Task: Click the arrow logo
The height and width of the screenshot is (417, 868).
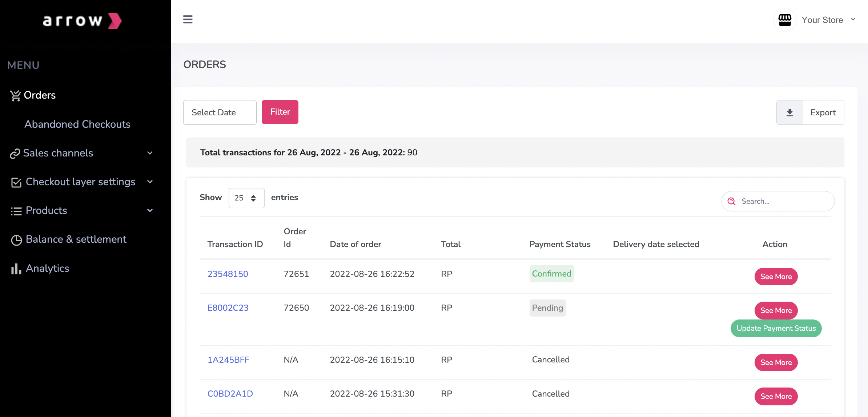Action: [x=82, y=21]
